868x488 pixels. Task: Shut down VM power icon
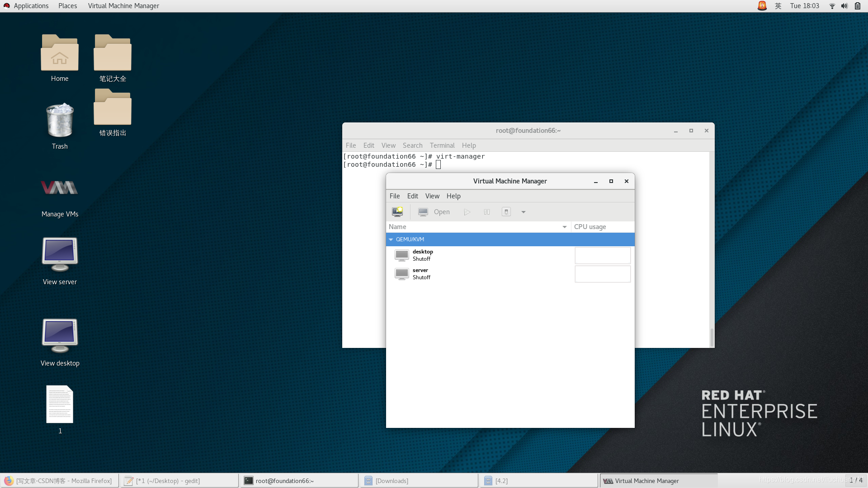506,212
